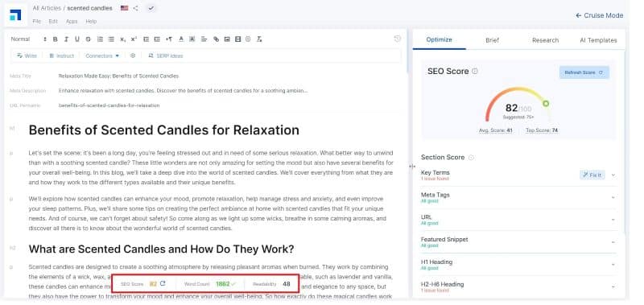This screenshot has width=644, height=305.
Task: Open the Apps menu
Action: 72,22
